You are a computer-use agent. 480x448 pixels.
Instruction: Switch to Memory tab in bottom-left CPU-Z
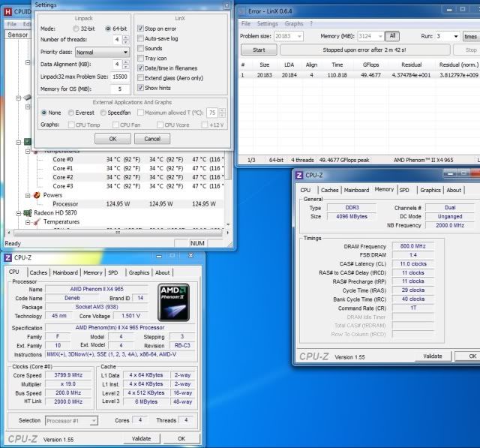93,272
